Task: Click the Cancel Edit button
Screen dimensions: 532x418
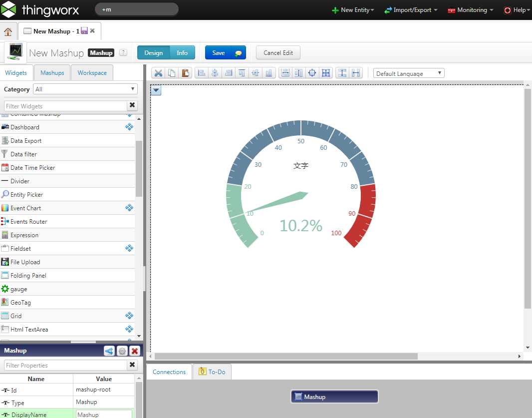Action: 278,52
